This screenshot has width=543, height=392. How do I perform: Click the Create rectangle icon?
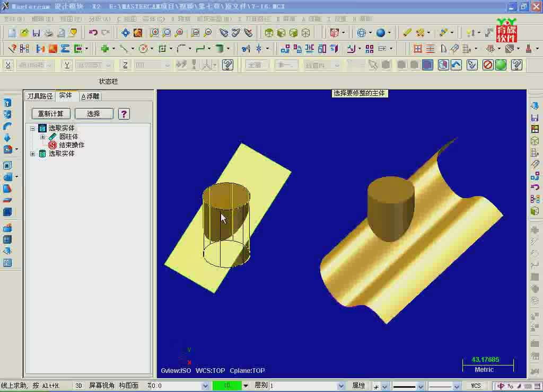pyautogui.click(x=162, y=49)
